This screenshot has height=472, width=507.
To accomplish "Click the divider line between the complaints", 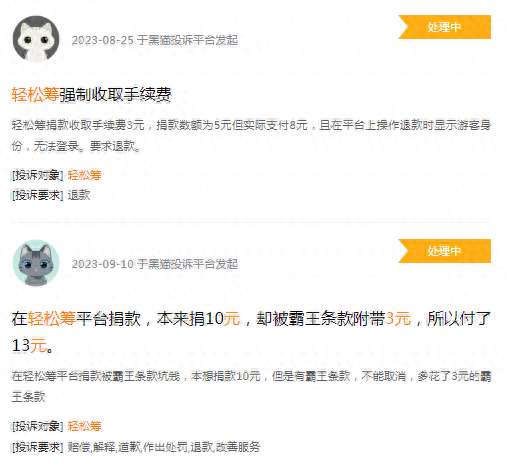I will coord(252,222).
